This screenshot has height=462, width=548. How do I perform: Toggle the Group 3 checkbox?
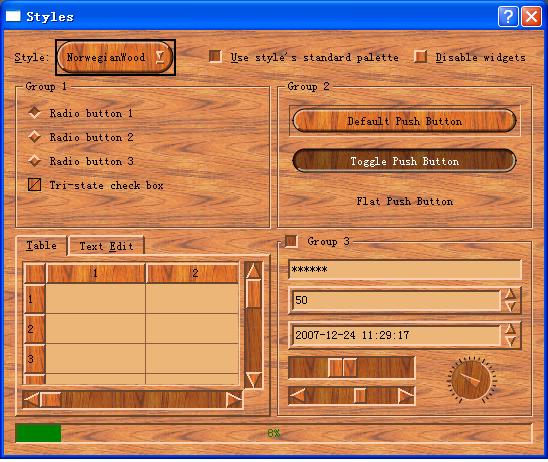291,241
